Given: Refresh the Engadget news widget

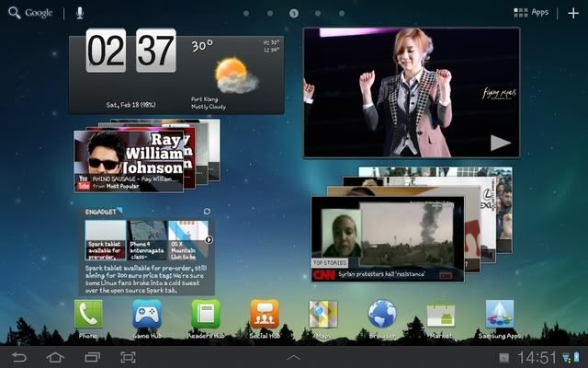Looking at the screenshot, I should coord(207,212).
